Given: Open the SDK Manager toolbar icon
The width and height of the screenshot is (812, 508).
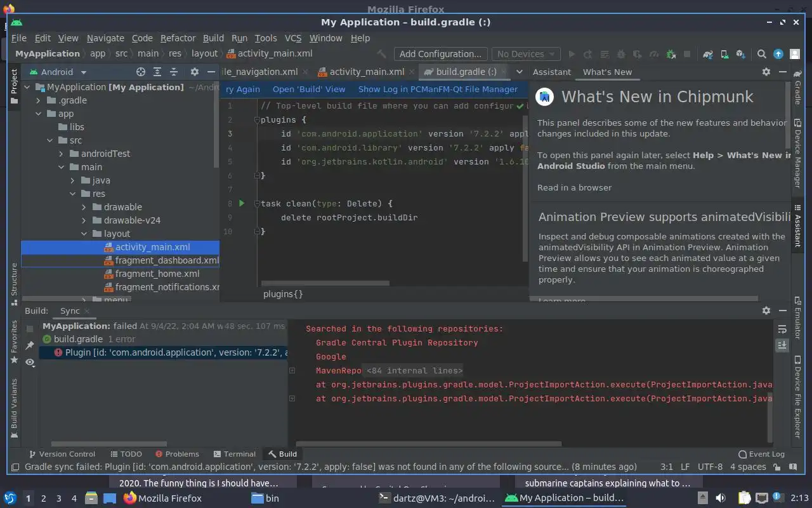Looking at the screenshot, I should point(740,54).
